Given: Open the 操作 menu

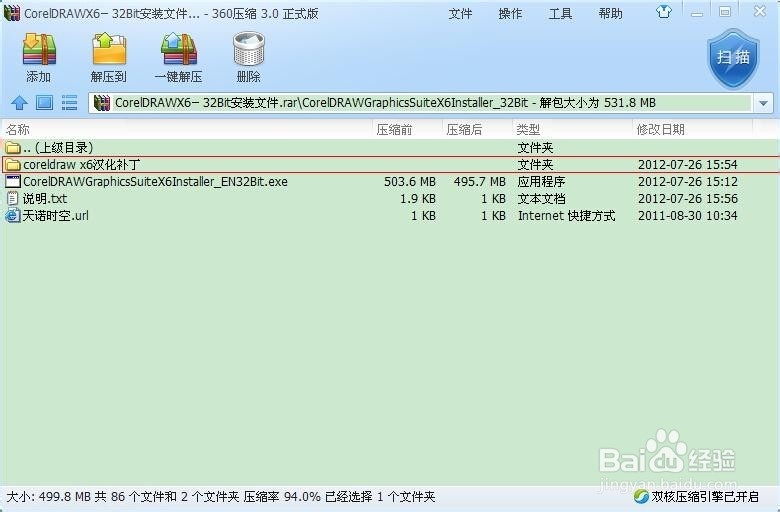Looking at the screenshot, I should [510, 14].
